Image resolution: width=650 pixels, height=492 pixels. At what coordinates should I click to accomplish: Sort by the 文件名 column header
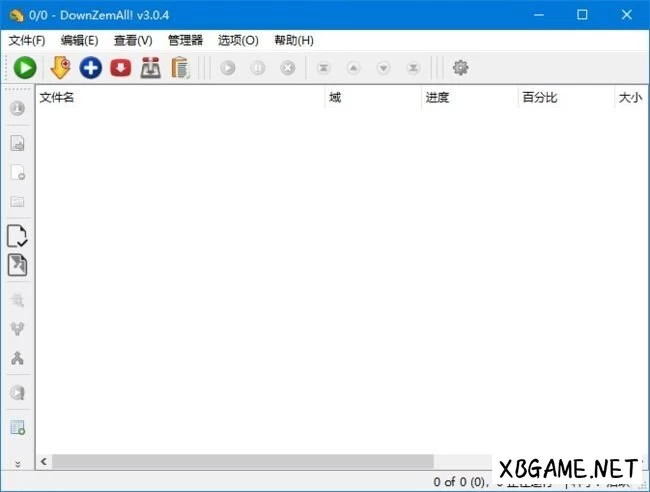[57, 97]
